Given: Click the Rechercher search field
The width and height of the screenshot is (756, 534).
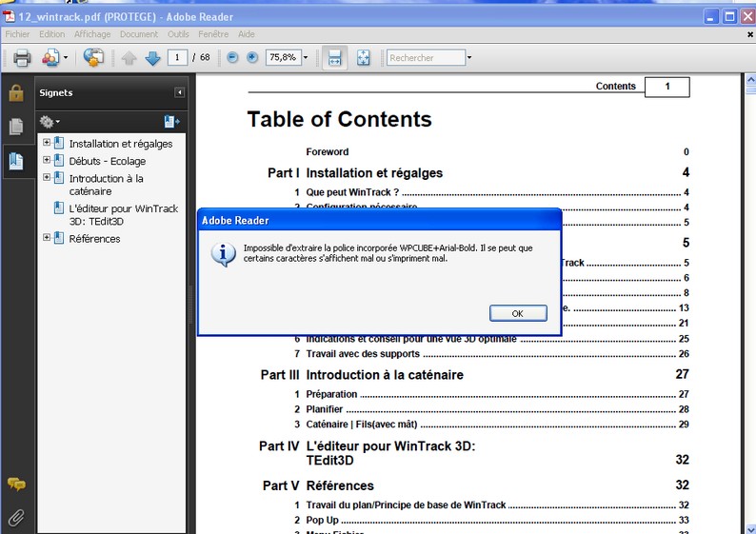Looking at the screenshot, I should tap(426, 58).
